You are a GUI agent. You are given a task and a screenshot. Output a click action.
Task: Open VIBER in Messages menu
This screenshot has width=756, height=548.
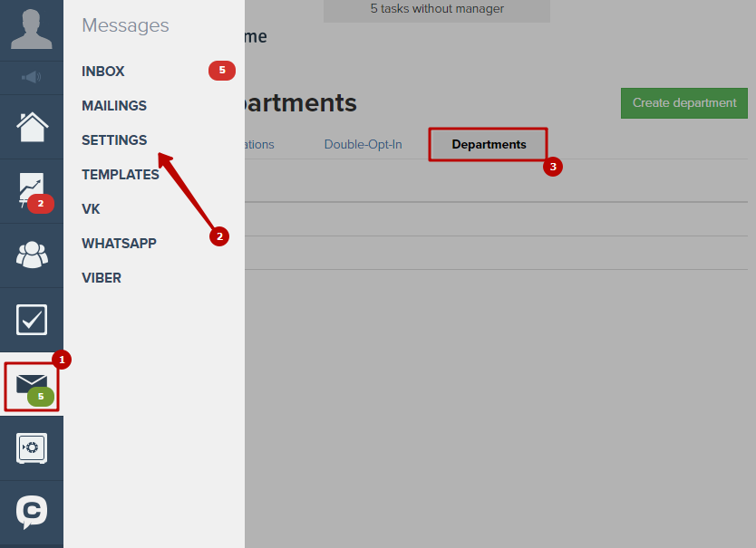point(102,278)
